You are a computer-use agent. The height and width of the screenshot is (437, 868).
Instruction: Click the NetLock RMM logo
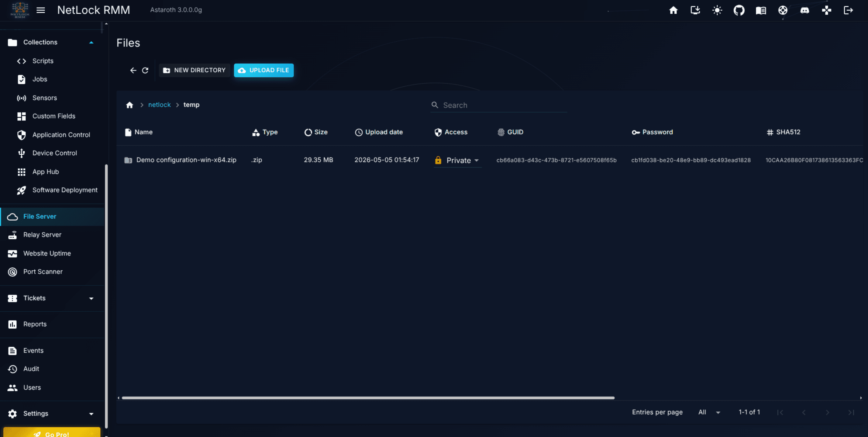coord(20,10)
